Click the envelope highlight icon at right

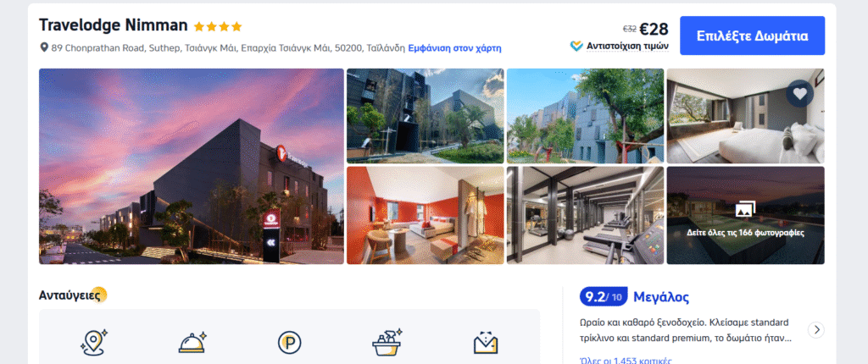tap(486, 343)
